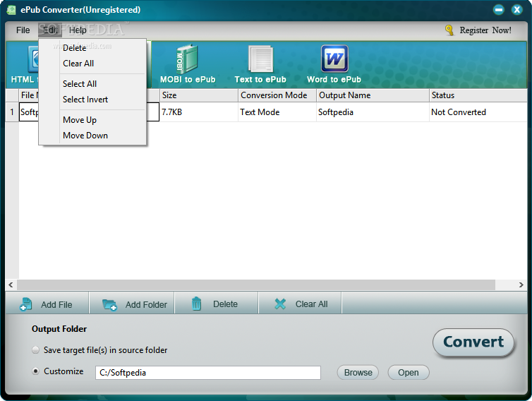
Task: Open the Help menu
Action: 78,30
